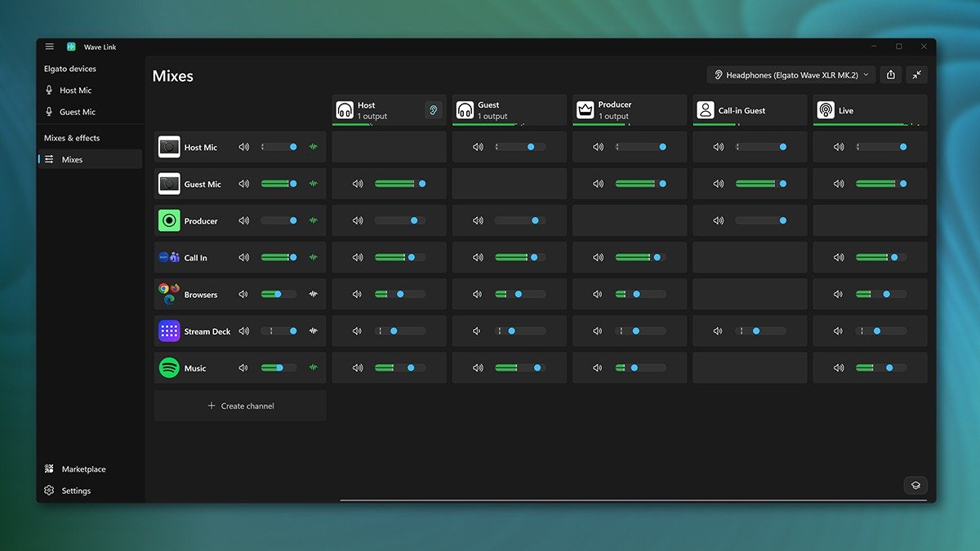Click the broadcast icon on the Live mix
980x551 pixels.
pos(824,109)
